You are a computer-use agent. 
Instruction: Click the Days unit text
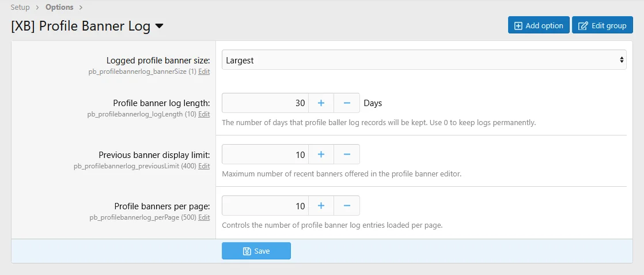(373, 103)
